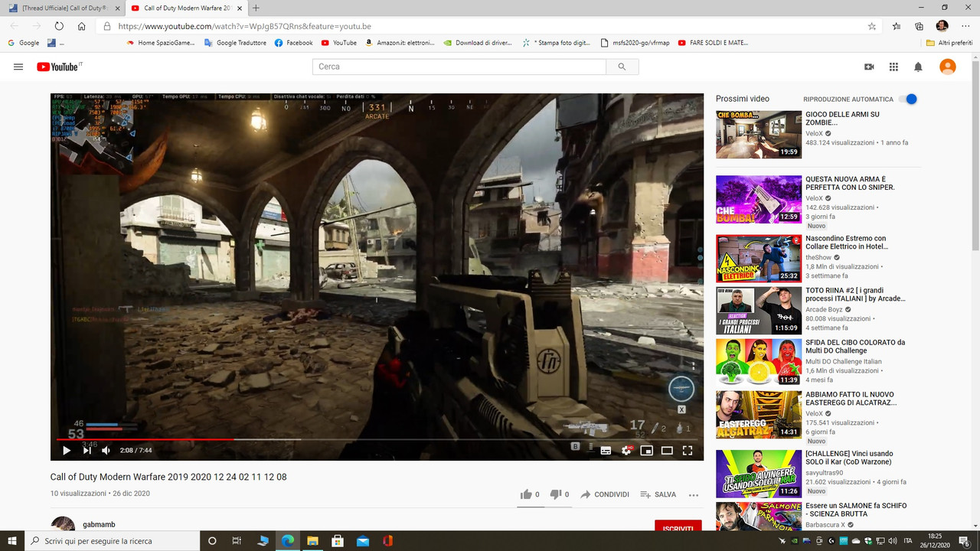The width and height of the screenshot is (980, 551).
Task: Open Home SpazioGame bookmark
Action: 161,43
